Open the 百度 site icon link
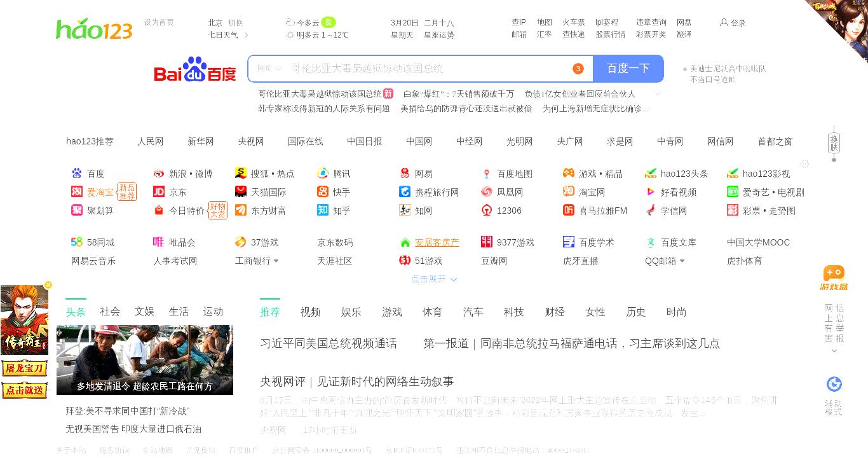 (77, 174)
